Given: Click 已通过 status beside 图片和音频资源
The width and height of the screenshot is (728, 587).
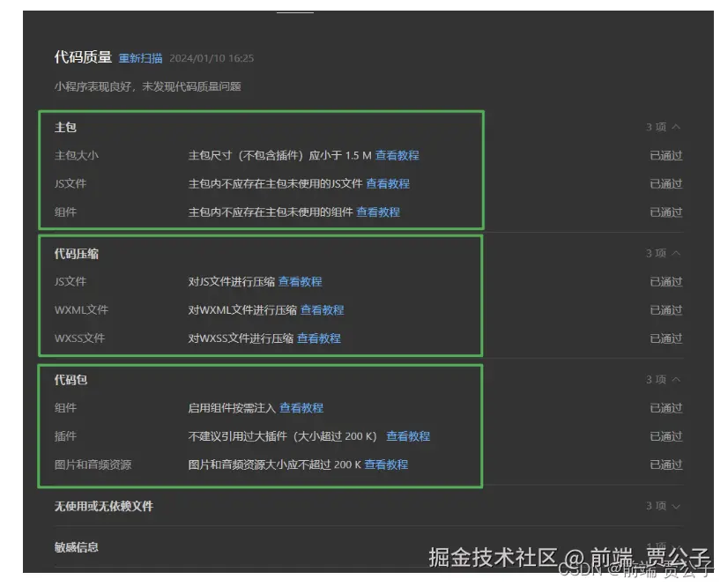Looking at the screenshot, I should [665, 464].
